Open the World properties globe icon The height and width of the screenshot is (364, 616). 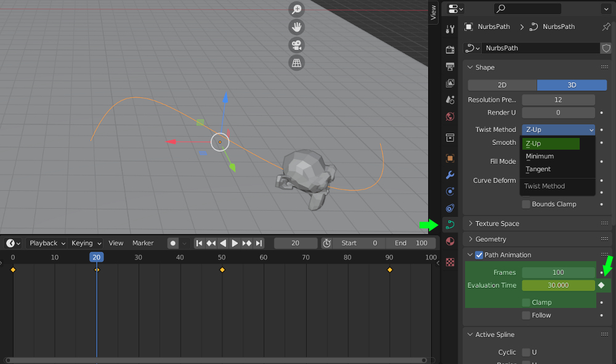click(x=450, y=116)
